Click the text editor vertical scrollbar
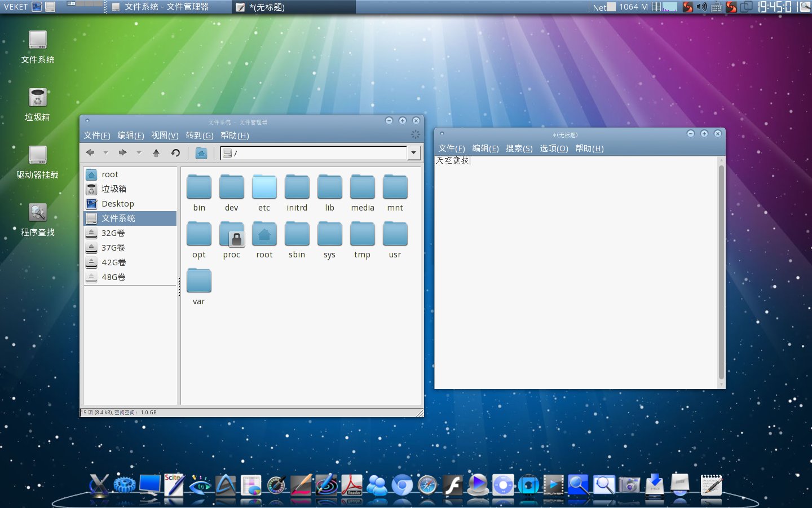Image resolution: width=812 pixels, height=508 pixels. point(721,272)
